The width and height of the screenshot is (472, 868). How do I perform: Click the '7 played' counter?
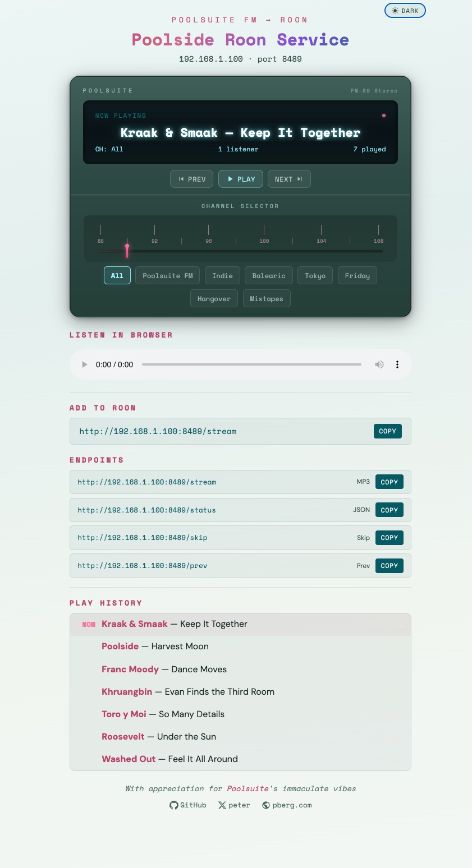click(369, 149)
